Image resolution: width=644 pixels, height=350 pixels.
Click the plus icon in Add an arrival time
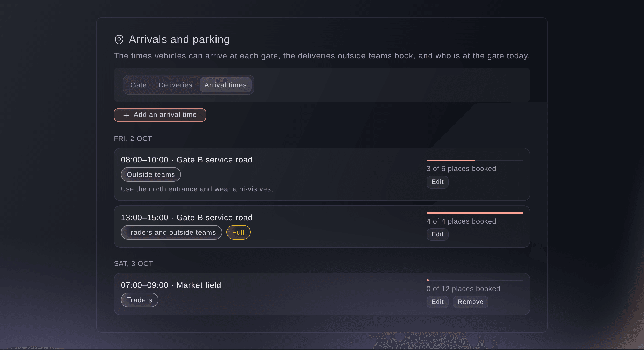point(126,115)
